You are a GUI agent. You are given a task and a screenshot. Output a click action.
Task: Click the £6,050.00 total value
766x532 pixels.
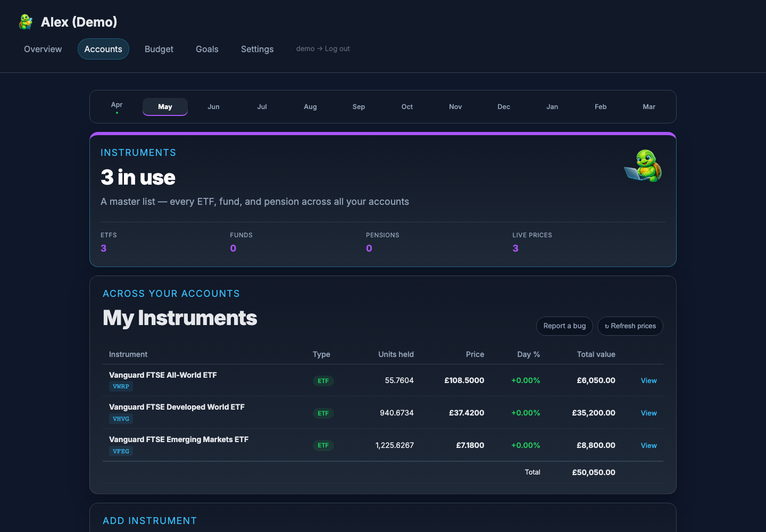(596, 380)
